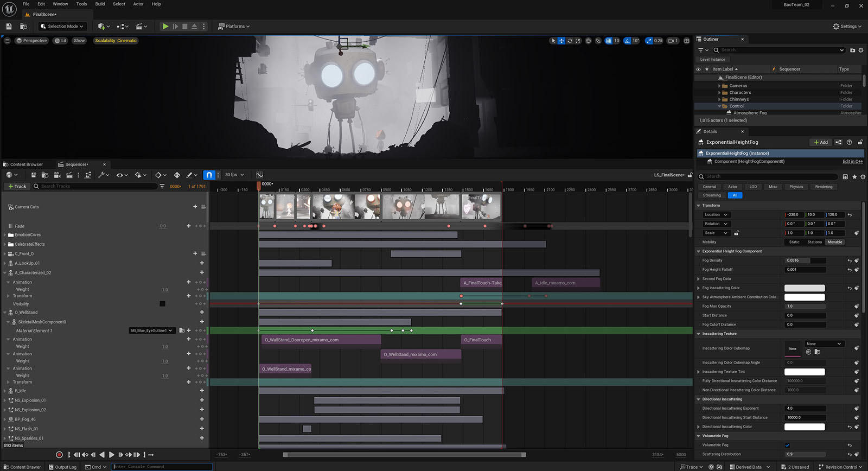Switch to the Content Browser tab

26,164
